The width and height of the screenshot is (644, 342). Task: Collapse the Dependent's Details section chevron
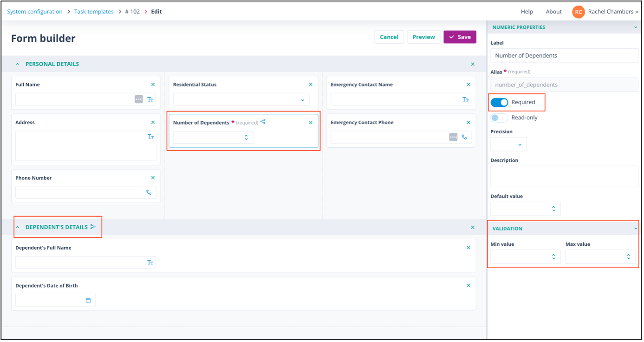18,227
